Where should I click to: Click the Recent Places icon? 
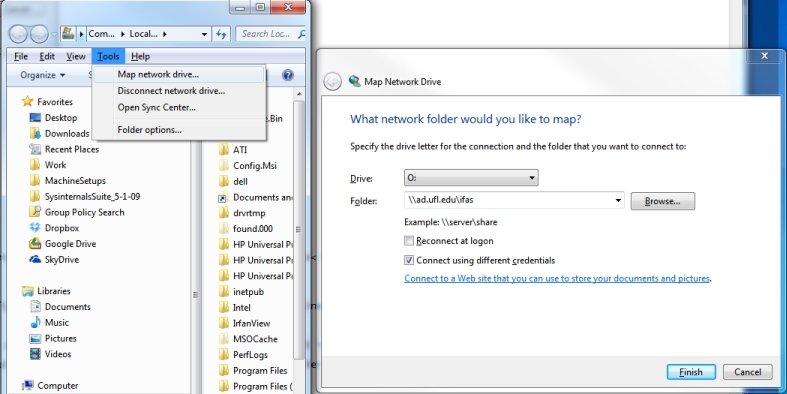tap(35, 149)
